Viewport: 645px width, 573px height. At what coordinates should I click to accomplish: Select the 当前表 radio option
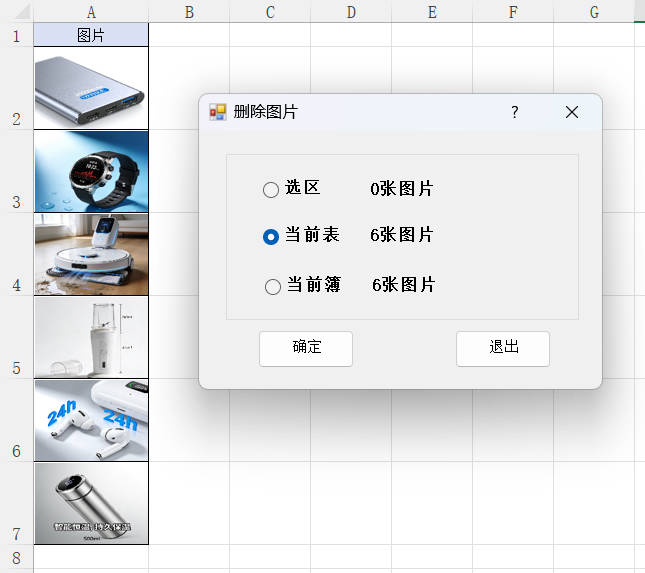click(271, 236)
